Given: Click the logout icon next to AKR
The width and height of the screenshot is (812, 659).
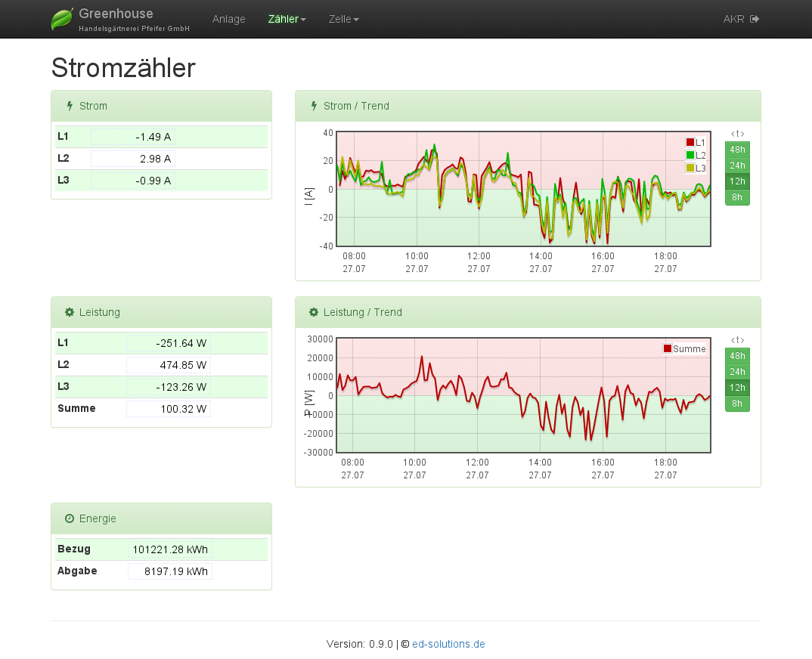Looking at the screenshot, I should (755, 19).
